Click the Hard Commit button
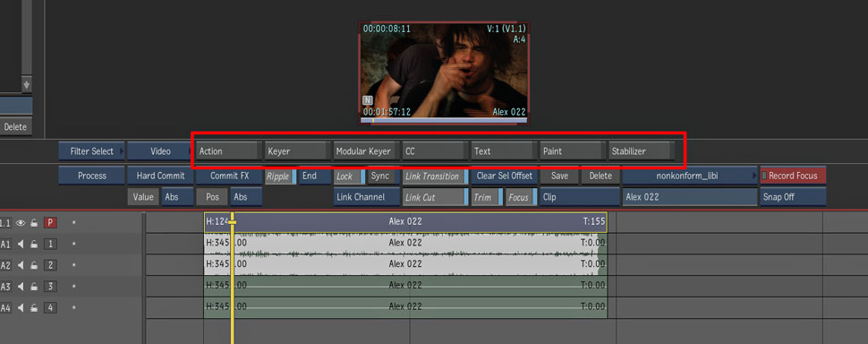868x344 pixels. pos(160,176)
